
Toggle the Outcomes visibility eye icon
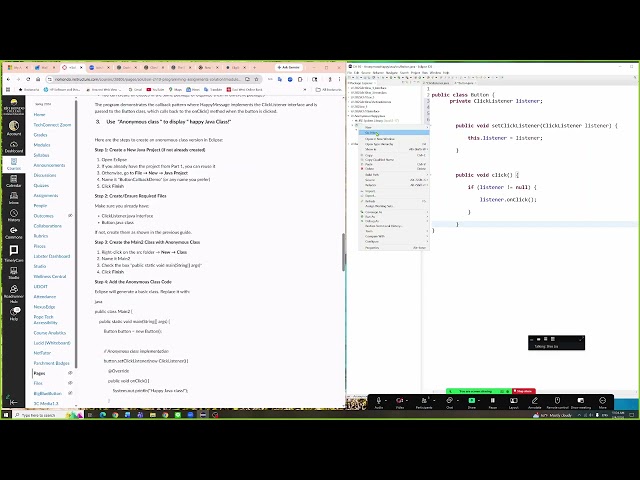click(x=70, y=216)
